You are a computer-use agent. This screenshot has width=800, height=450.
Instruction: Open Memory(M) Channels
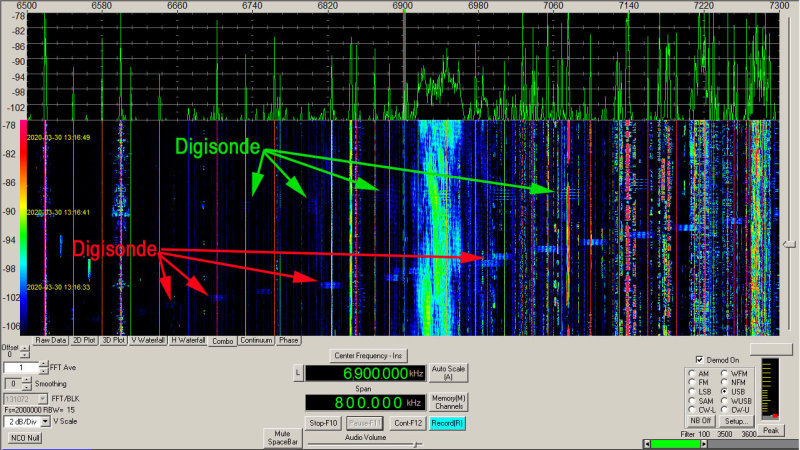tap(448, 402)
